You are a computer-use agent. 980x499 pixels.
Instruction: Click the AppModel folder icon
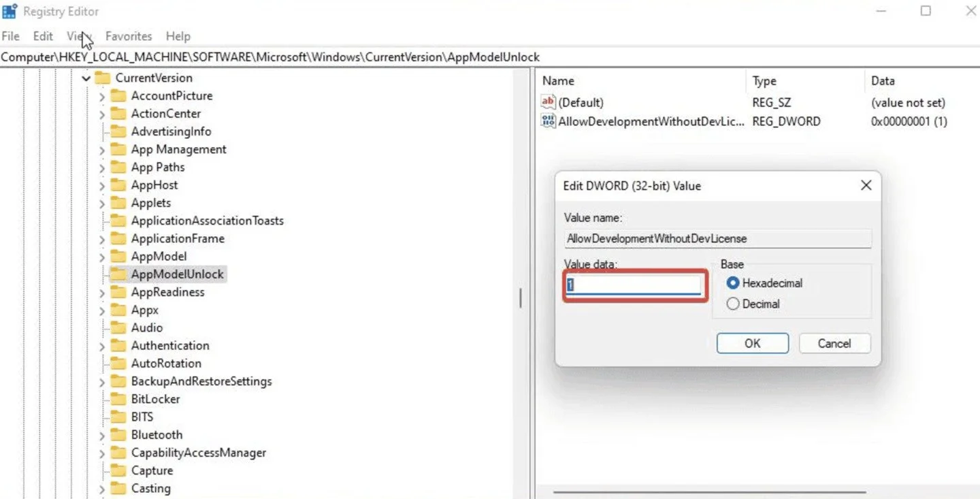click(118, 256)
